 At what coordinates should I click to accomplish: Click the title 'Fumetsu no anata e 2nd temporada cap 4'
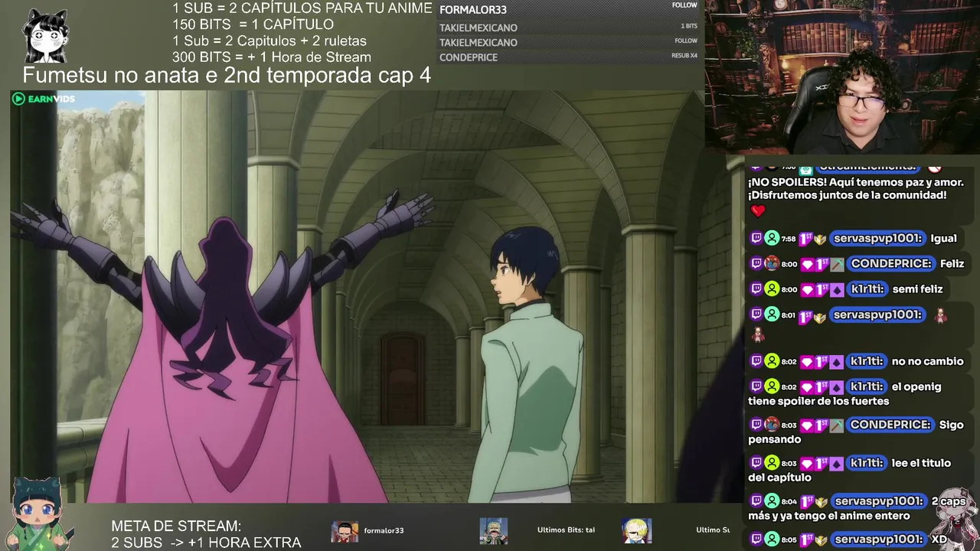[227, 75]
